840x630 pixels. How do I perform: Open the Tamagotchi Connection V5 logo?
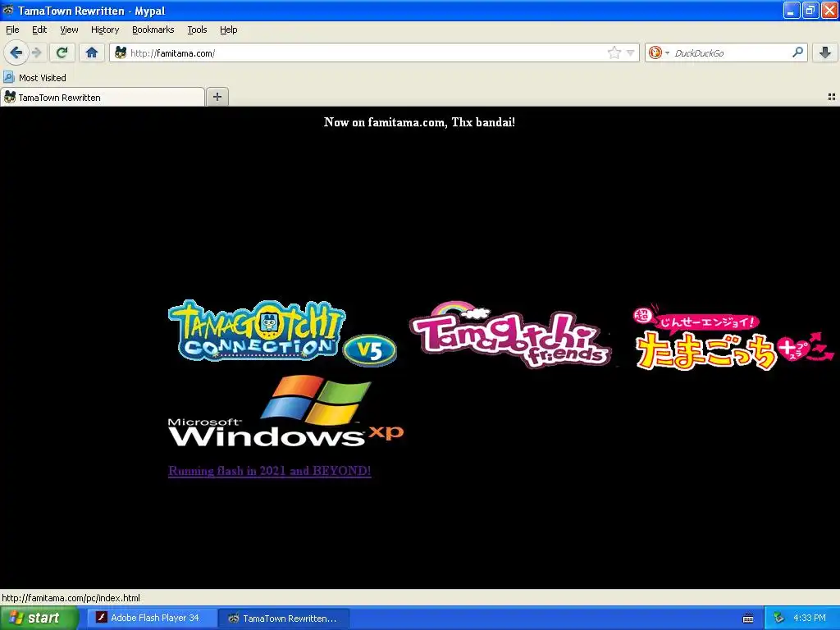[282, 333]
